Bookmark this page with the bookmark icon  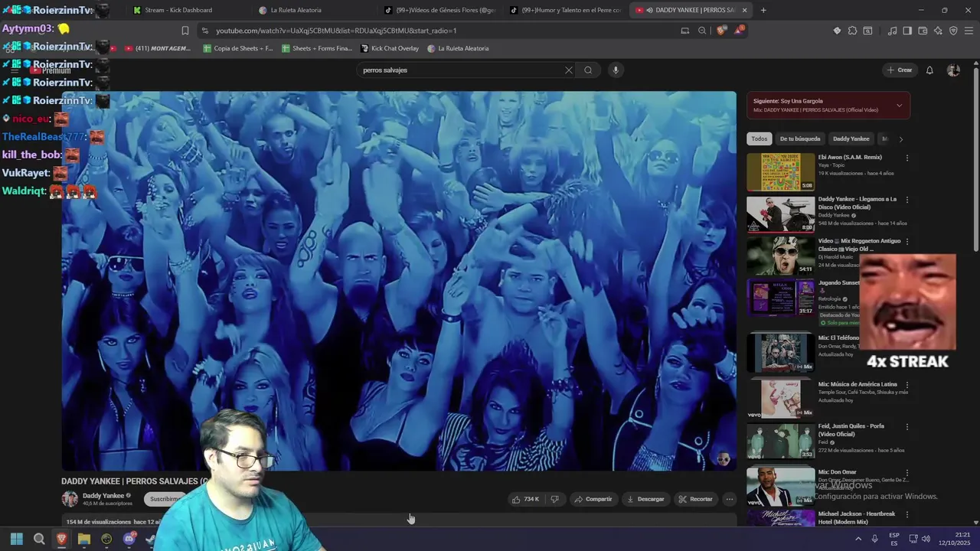coord(185,31)
